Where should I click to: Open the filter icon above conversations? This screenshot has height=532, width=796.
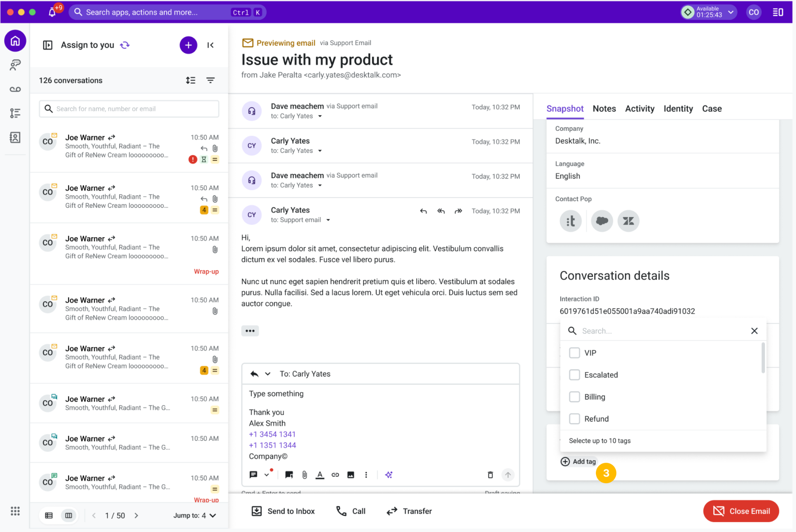(210, 80)
